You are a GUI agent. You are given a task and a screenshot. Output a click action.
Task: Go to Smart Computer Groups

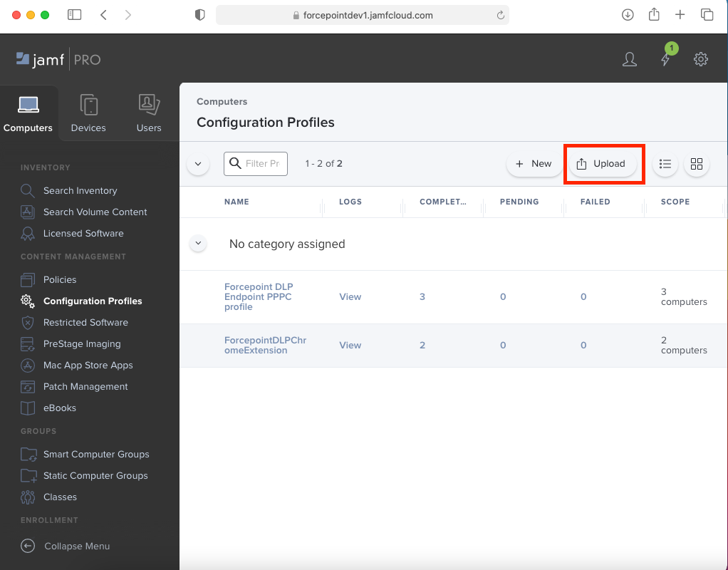click(96, 454)
